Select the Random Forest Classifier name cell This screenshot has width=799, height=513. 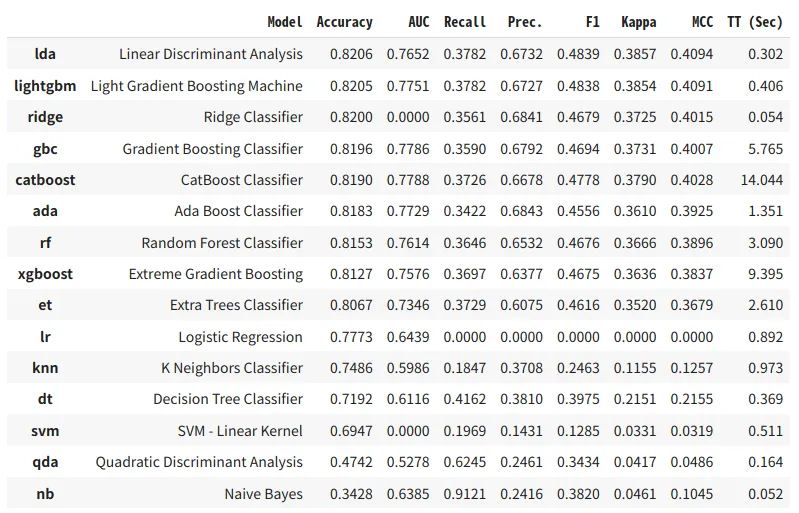pyautogui.click(x=222, y=243)
